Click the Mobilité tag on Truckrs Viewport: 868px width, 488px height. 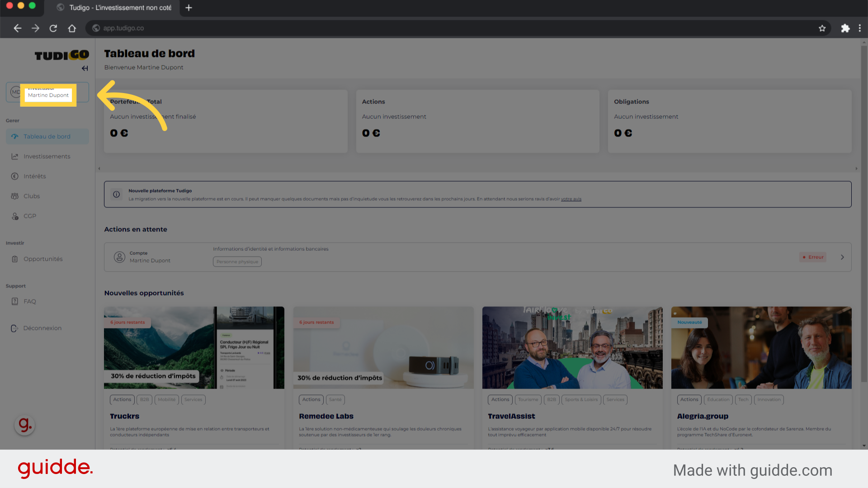(x=167, y=399)
